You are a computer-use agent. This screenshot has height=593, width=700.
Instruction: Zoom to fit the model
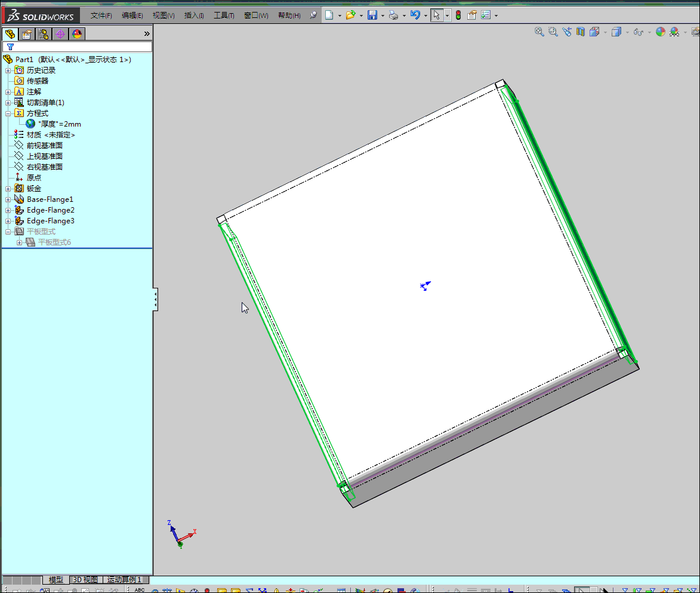pos(539,32)
